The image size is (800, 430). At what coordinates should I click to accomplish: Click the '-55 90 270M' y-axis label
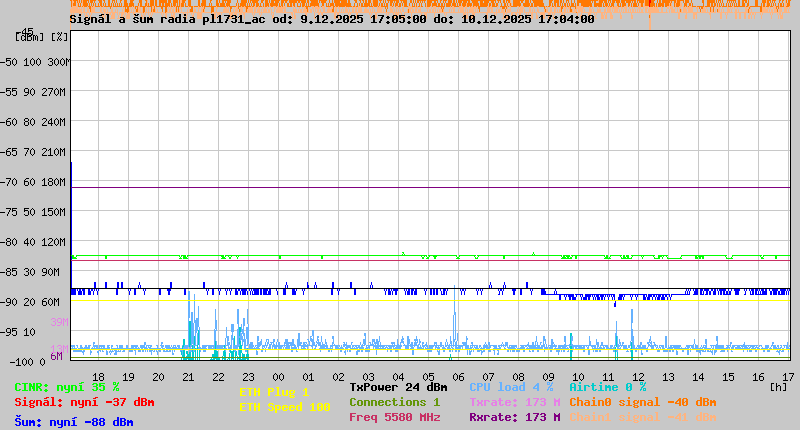click(x=35, y=92)
